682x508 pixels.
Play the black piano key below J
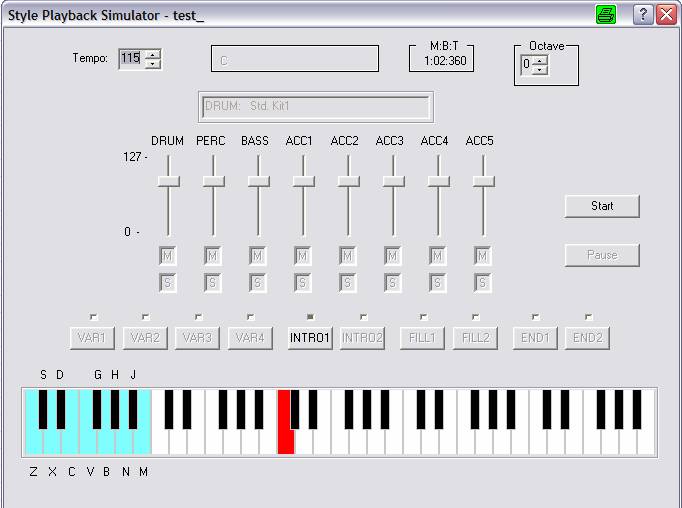click(x=133, y=409)
